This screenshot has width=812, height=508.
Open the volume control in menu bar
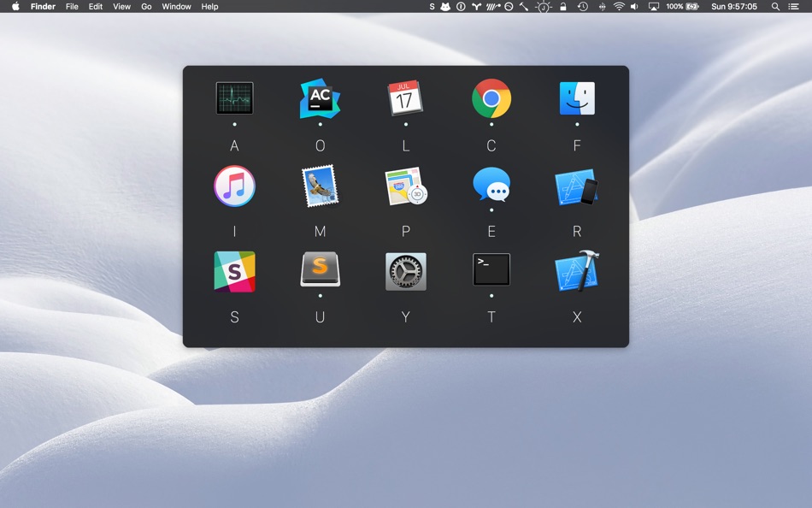[634, 6]
